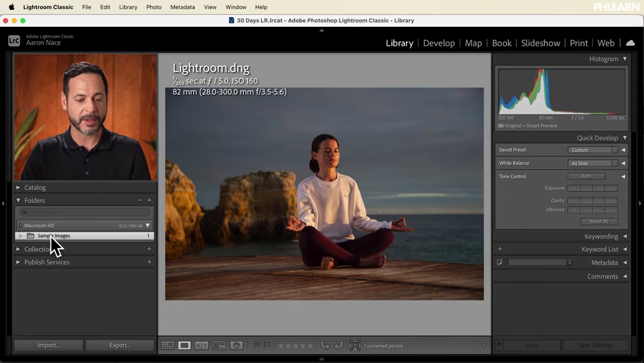Increase Vibrance by large step
The height and width of the screenshot is (363, 644).
611,210
